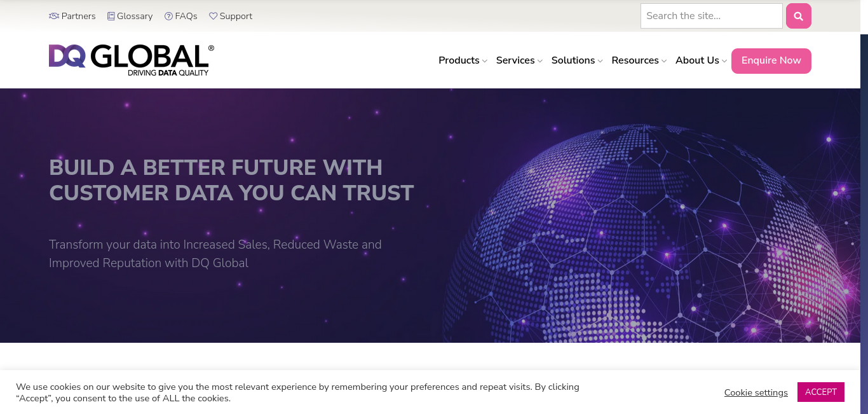Expand the Products dropdown chevron

point(485,61)
